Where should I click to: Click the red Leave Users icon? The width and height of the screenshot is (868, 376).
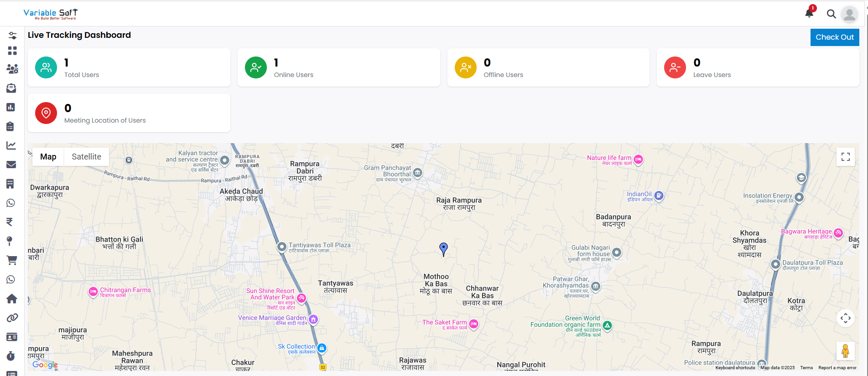pyautogui.click(x=675, y=67)
